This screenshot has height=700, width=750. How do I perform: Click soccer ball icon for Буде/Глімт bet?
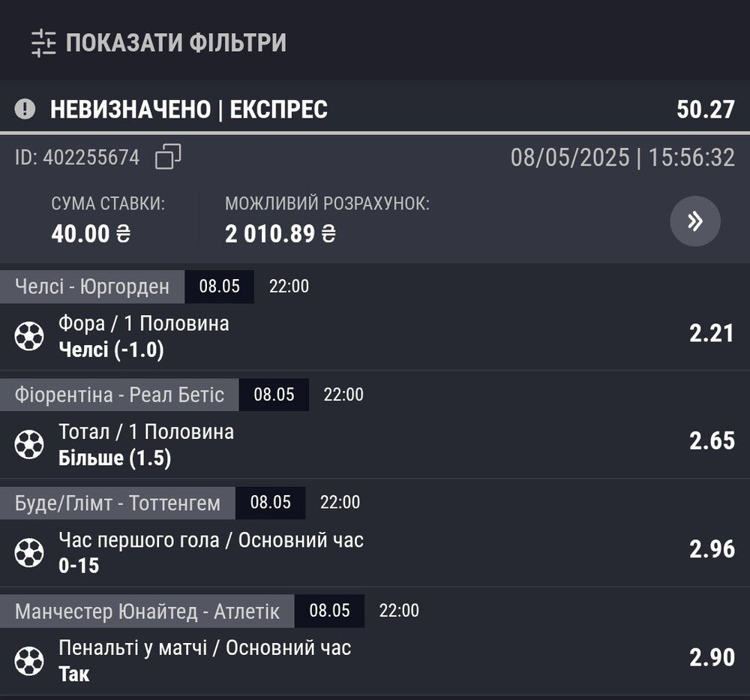pos(29,553)
